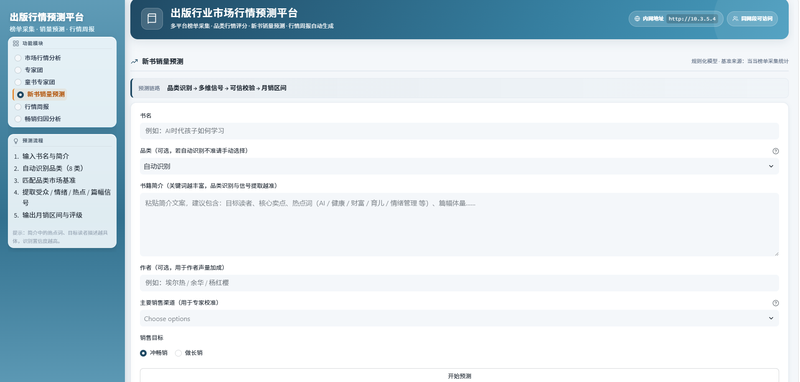
Task: Select the 行情周报 module
Action: 32,107
